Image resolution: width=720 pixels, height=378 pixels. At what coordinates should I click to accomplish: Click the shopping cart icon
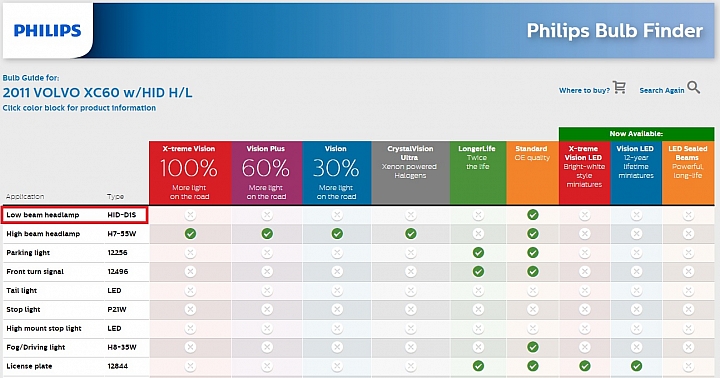coord(619,87)
